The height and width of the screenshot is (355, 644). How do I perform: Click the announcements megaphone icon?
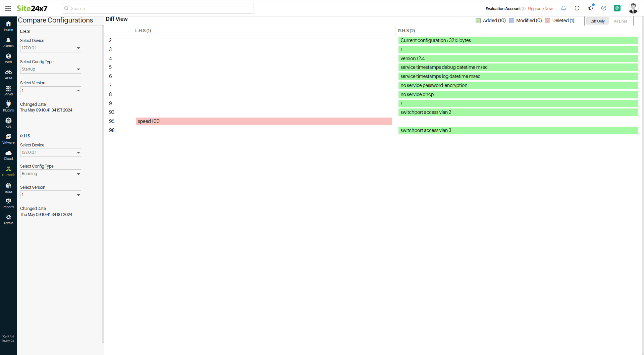(x=590, y=8)
